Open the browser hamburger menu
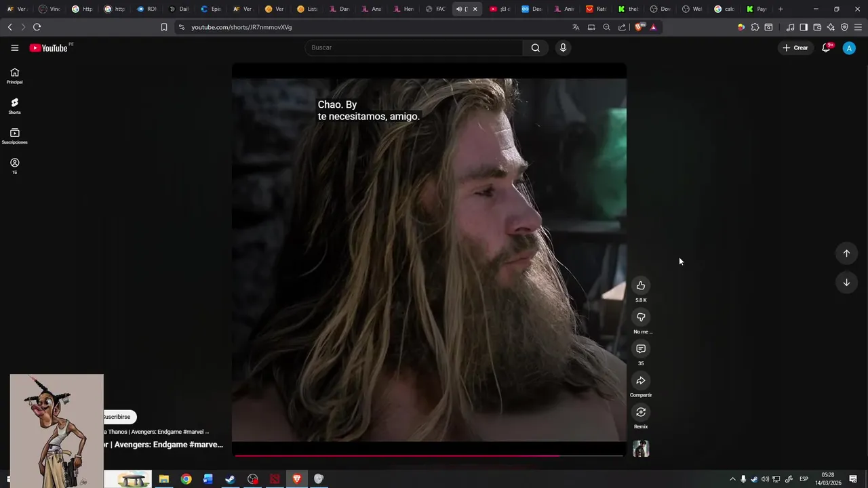The image size is (868, 488). 859,27
